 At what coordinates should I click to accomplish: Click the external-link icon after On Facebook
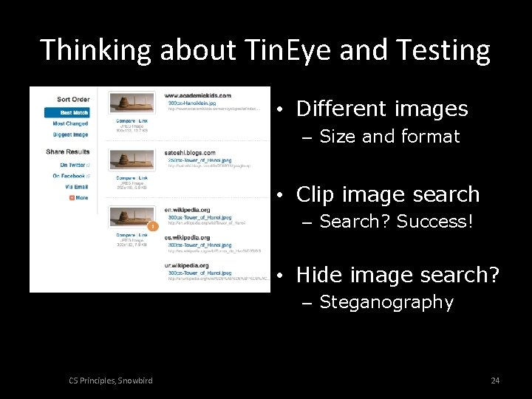pyautogui.click(x=88, y=176)
